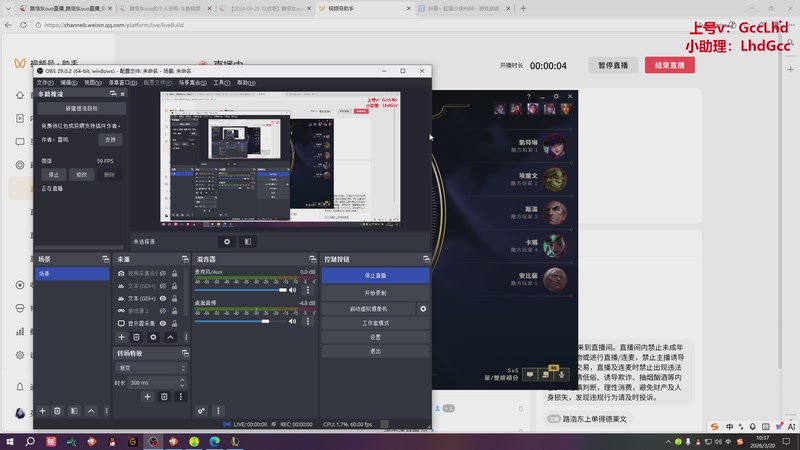Viewport: 800px width, 450px height.
Task: Remove the selected source with the trash icon
Action: tap(136, 337)
